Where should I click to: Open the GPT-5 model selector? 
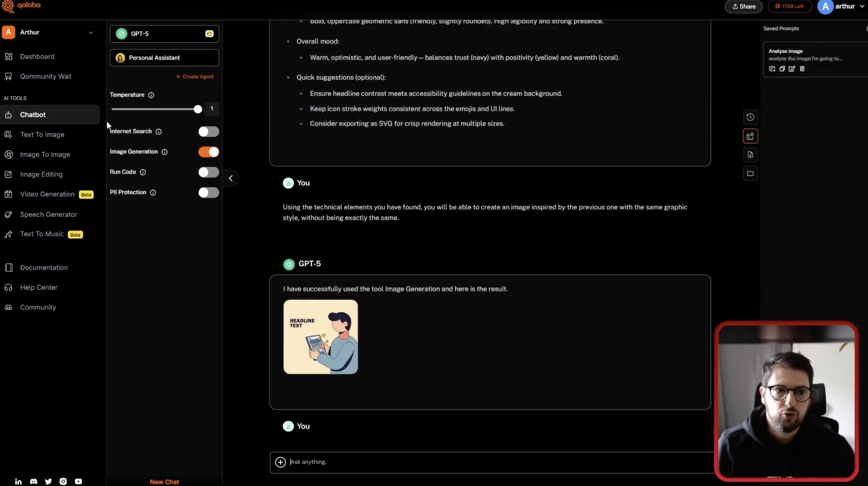point(164,34)
